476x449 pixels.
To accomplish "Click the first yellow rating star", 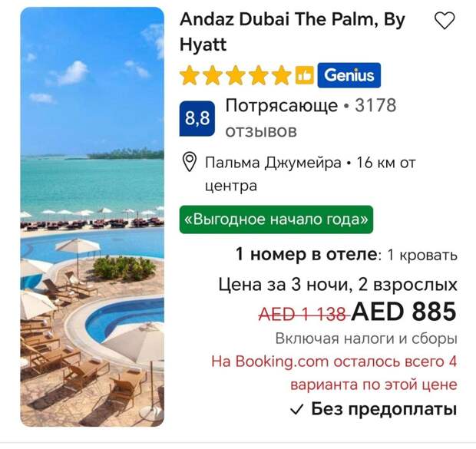I will click(189, 75).
